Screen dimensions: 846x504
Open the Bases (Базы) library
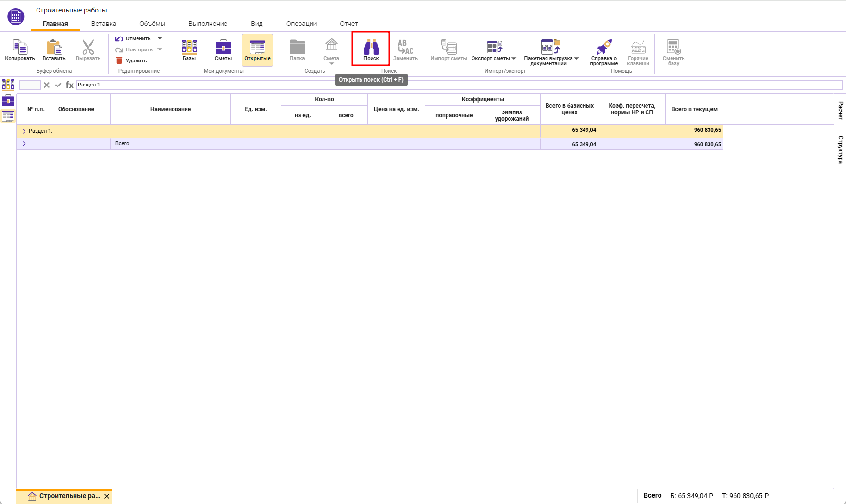click(189, 48)
